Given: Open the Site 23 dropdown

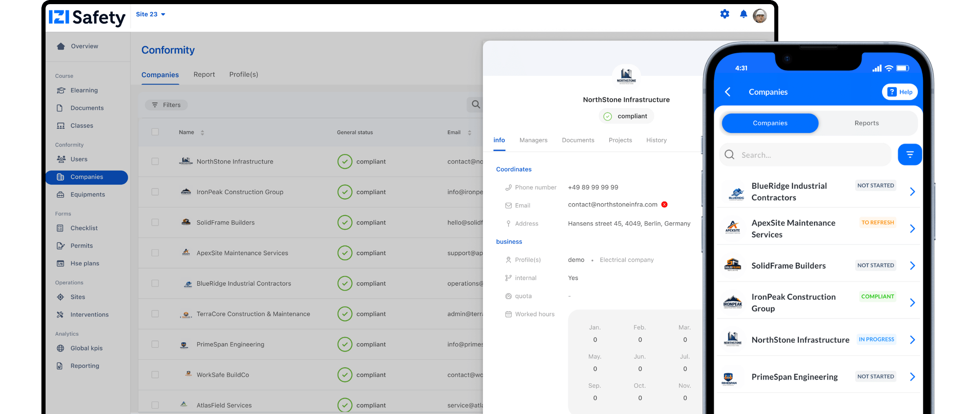Looking at the screenshot, I should coord(150,14).
